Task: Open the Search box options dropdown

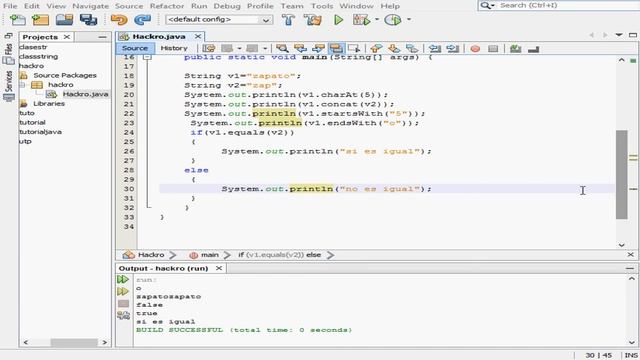Action: [487, 5]
